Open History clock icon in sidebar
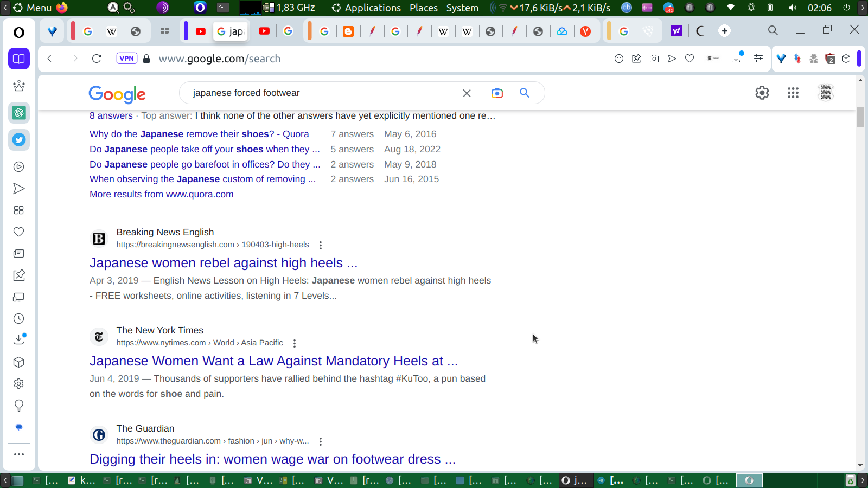 coord(19,319)
